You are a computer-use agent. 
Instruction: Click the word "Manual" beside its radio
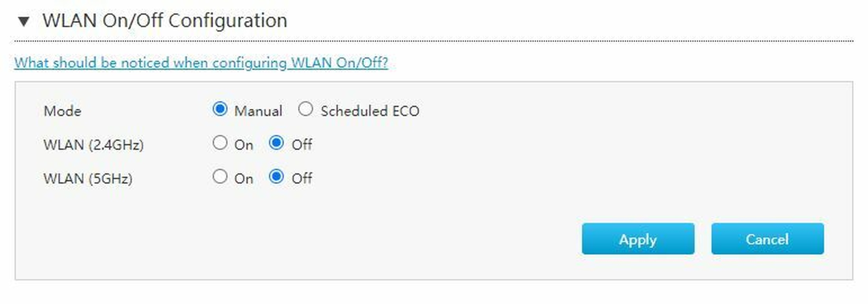258,111
